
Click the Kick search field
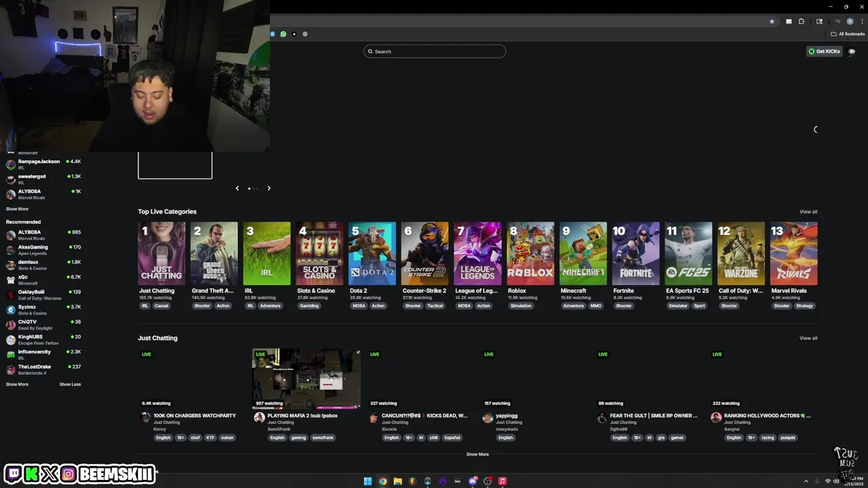point(435,52)
